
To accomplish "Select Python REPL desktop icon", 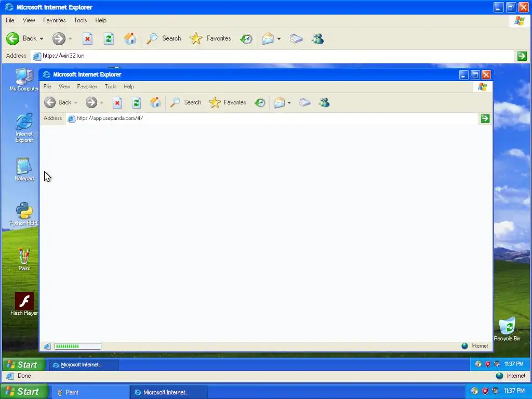I will (24, 214).
